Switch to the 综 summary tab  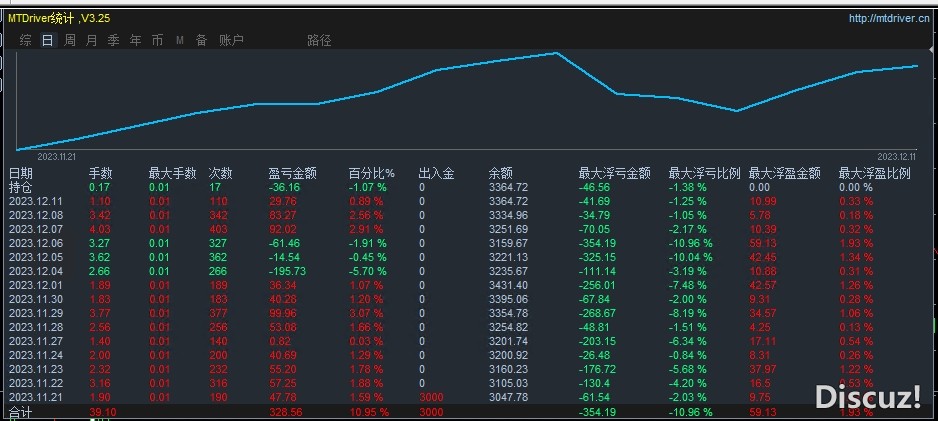tap(25, 41)
